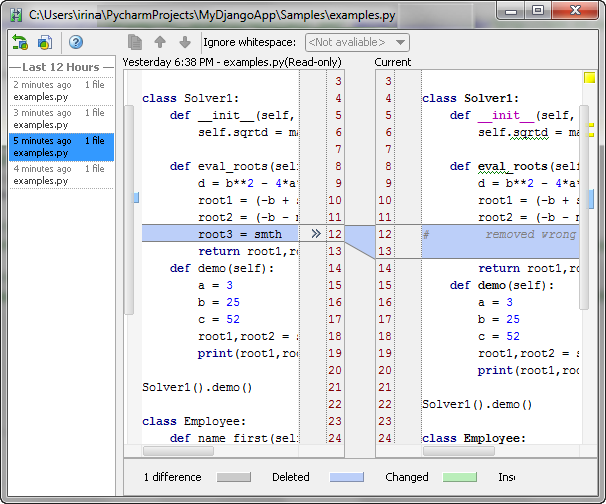Image resolution: width=606 pixels, height=504 pixels.
Task: Click the grayed-out copy icon in diff toolbar
Action: (136, 42)
